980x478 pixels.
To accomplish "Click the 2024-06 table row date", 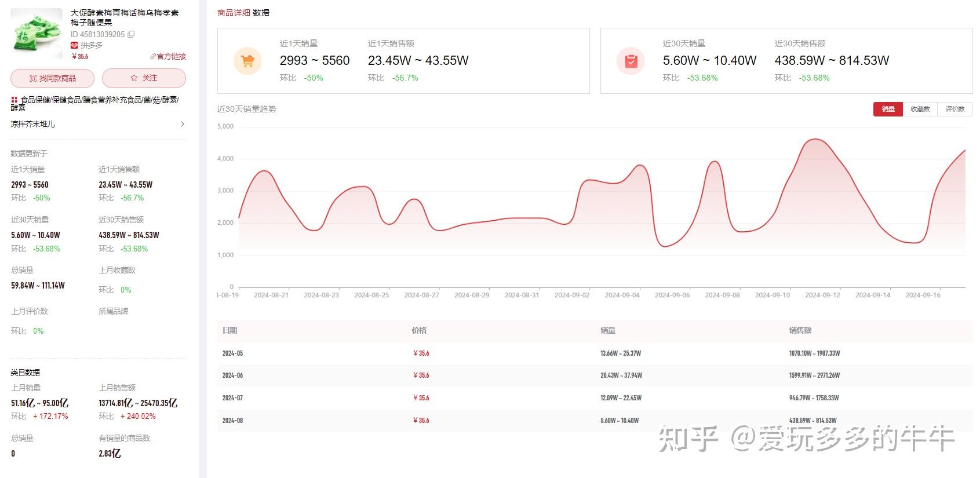I will [x=232, y=375].
